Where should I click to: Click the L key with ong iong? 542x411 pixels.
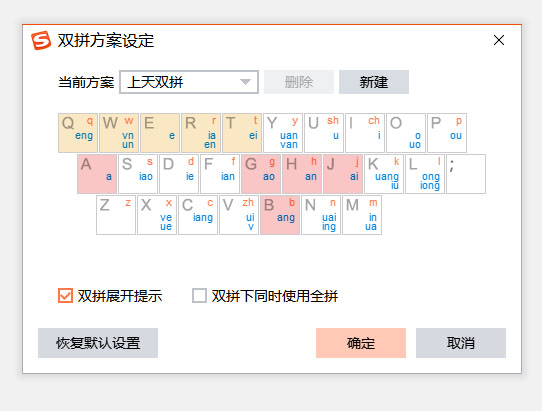425,174
